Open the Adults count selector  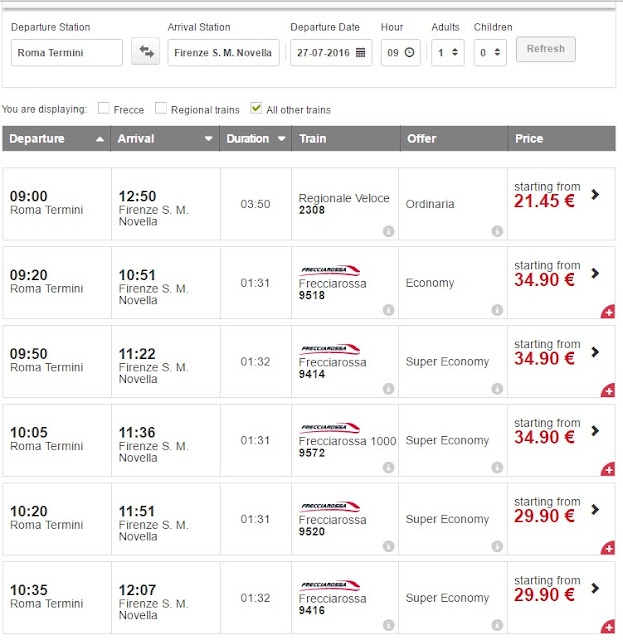pos(448,52)
